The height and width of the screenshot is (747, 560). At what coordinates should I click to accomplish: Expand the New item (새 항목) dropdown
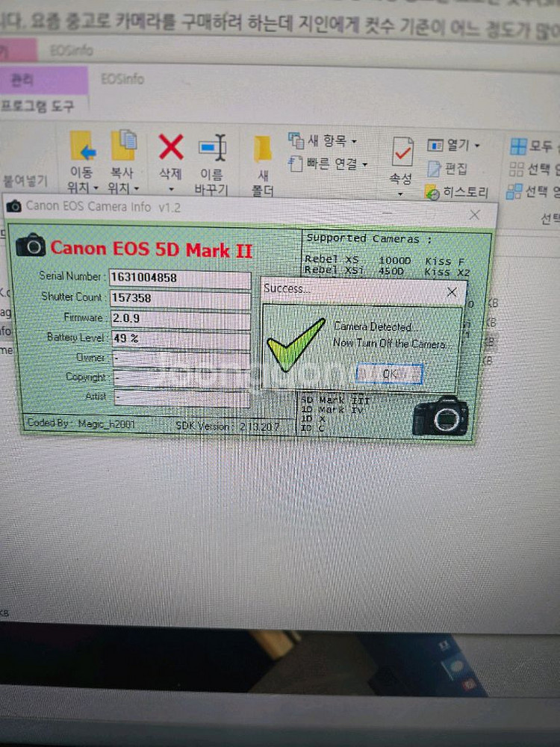(353, 140)
